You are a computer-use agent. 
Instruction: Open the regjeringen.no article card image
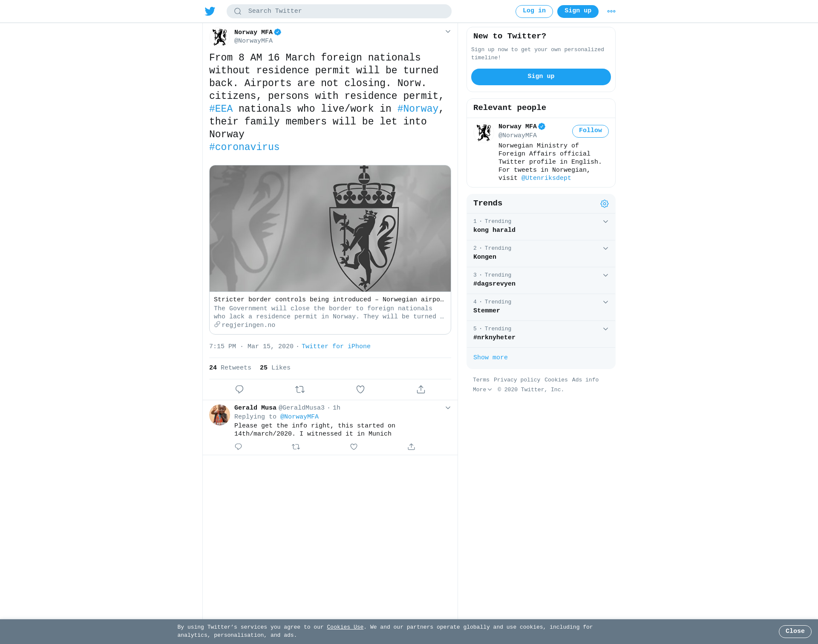330,228
